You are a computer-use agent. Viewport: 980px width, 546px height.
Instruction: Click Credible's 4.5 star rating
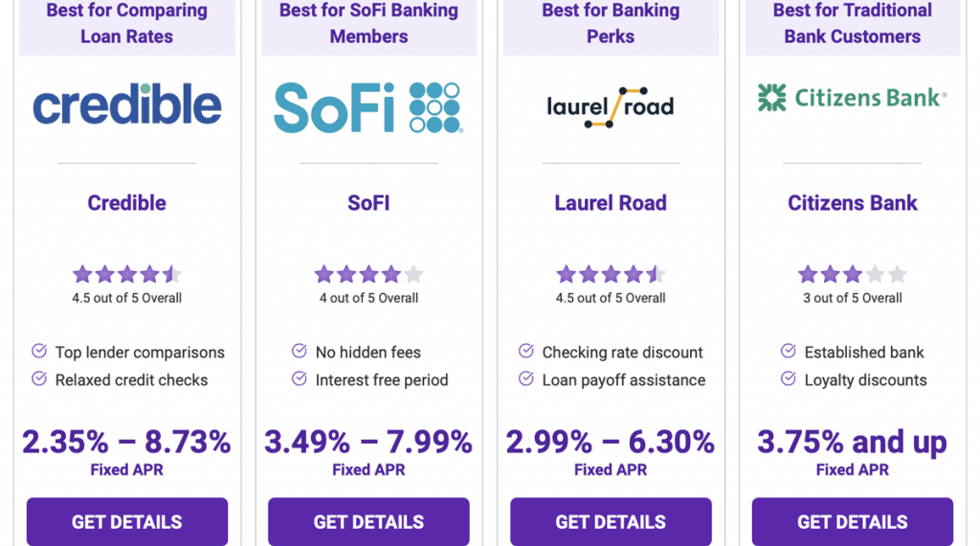[127, 275]
